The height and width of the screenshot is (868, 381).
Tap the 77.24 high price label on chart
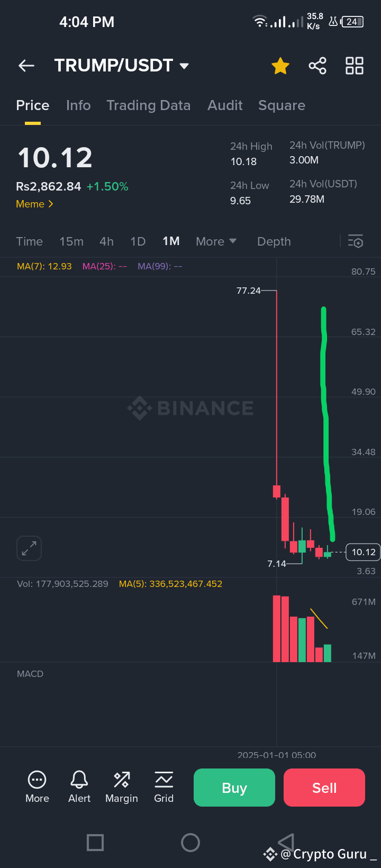coord(249,291)
